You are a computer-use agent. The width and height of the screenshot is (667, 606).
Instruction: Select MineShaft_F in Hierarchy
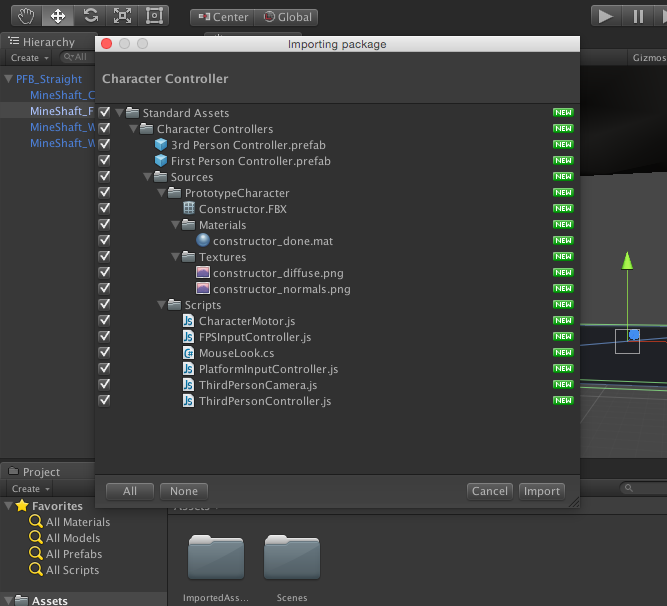coord(48,111)
